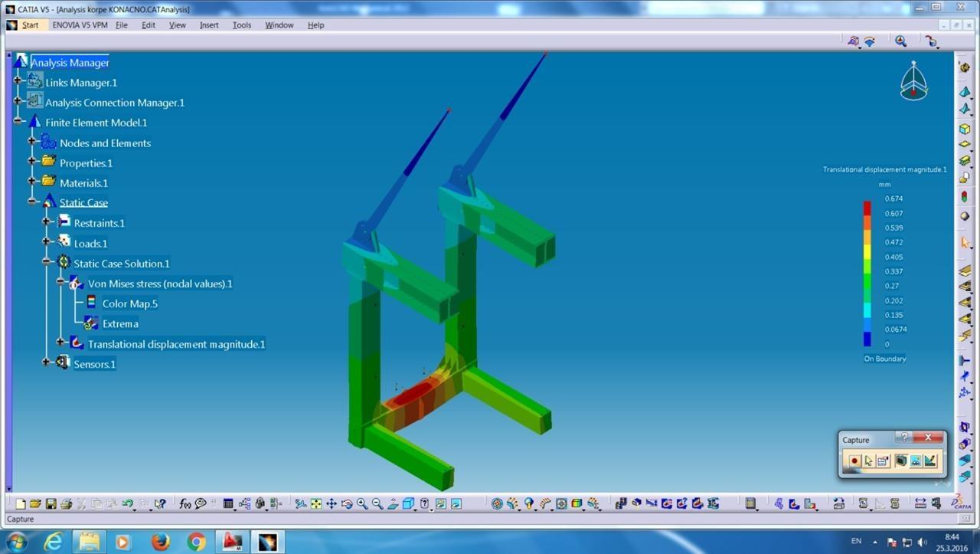Select Analysis Manager tree root
This screenshot has height=554, width=980.
70,63
